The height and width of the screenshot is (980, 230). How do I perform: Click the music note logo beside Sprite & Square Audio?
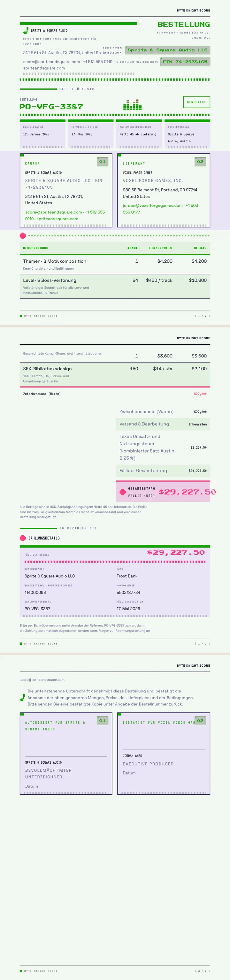click(26, 30)
